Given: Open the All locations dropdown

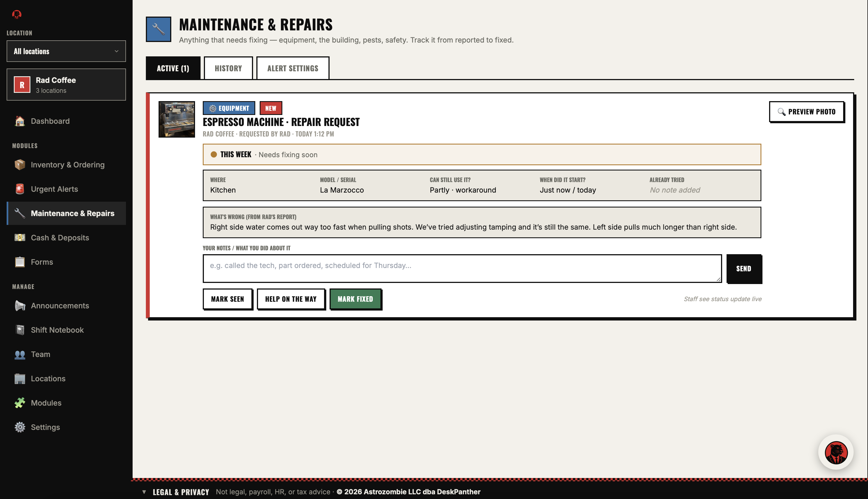Looking at the screenshot, I should [66, 51].
